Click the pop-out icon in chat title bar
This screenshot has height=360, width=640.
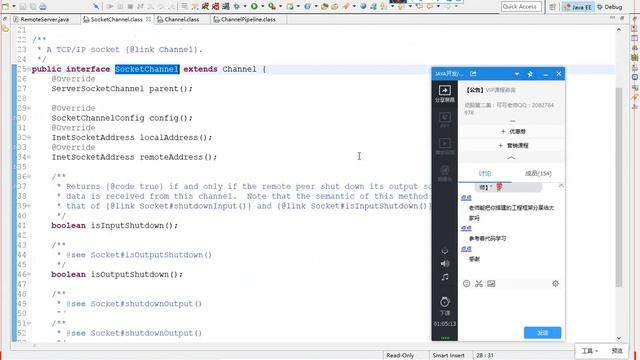tap(473, 74)
